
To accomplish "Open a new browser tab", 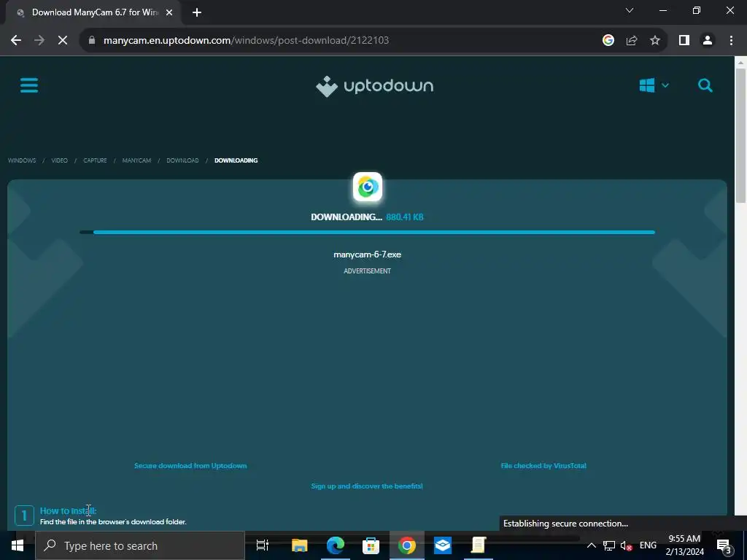I will [x=197, y=12].
